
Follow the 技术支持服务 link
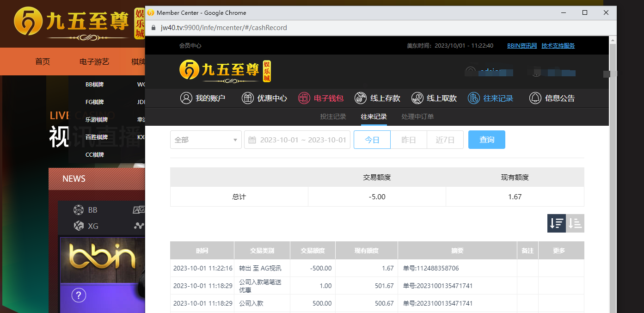(558, 45)
